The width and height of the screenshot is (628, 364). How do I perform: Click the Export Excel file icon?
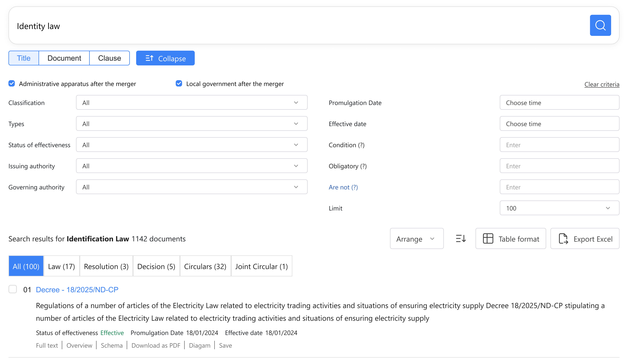coord(563,238)
